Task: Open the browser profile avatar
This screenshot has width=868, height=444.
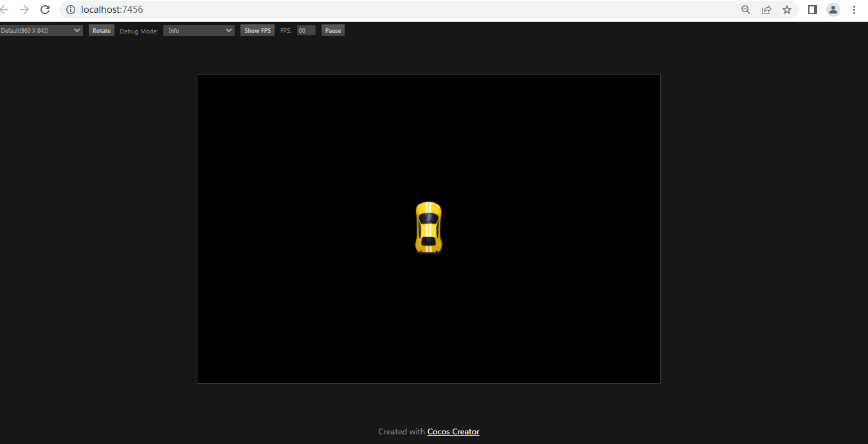Action: pos(833,10)
